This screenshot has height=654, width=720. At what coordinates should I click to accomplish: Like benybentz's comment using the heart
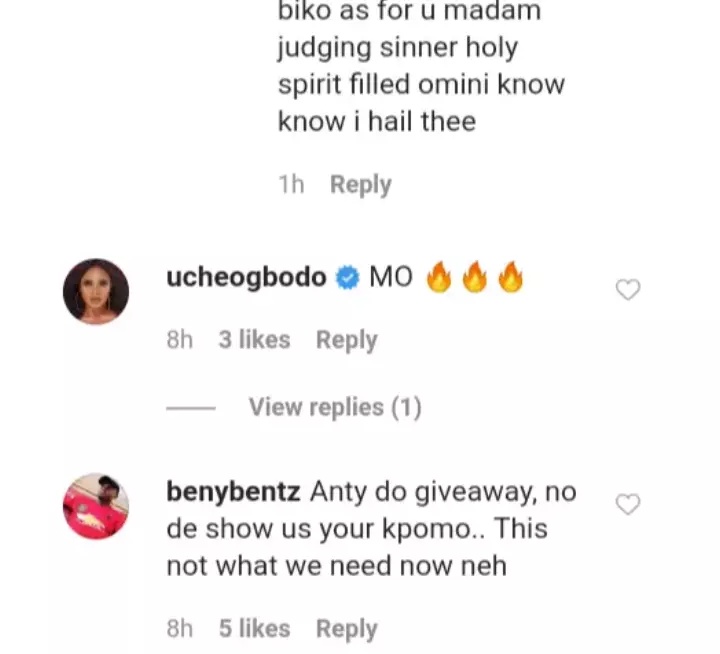[627, 504]
